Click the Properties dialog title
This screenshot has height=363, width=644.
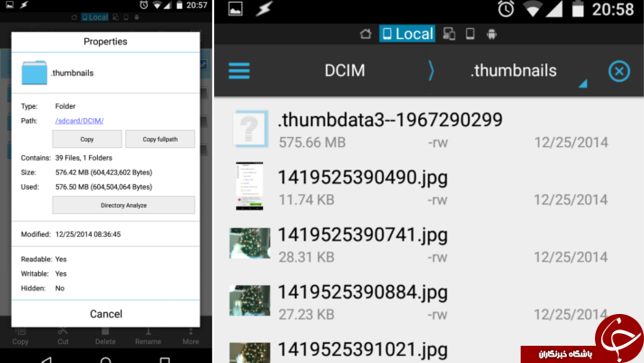[105, 42]
